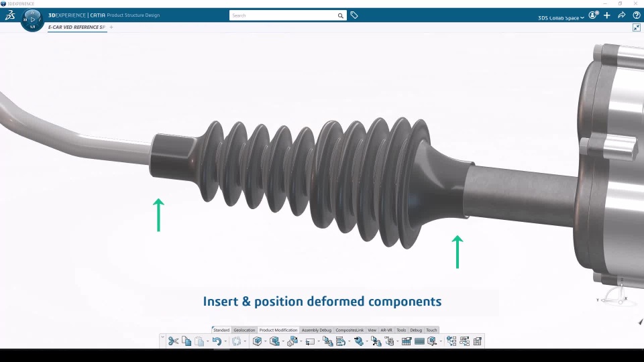
Task: Click the solid blue rectangle icon
Action: (419, 341)
